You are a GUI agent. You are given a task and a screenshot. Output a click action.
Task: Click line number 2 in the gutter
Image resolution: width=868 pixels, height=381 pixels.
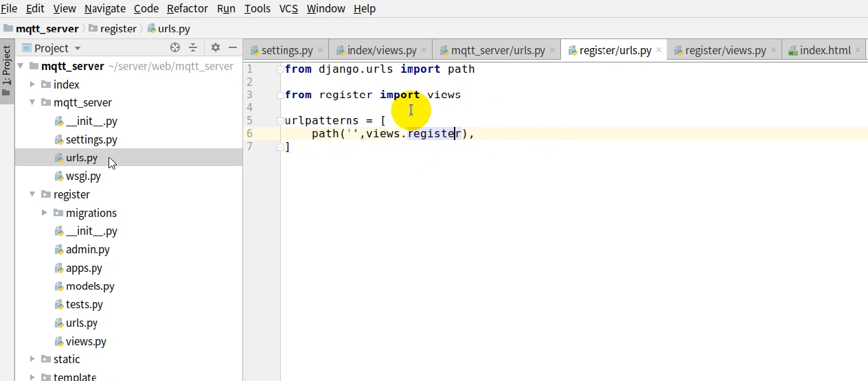pos(249,82)
